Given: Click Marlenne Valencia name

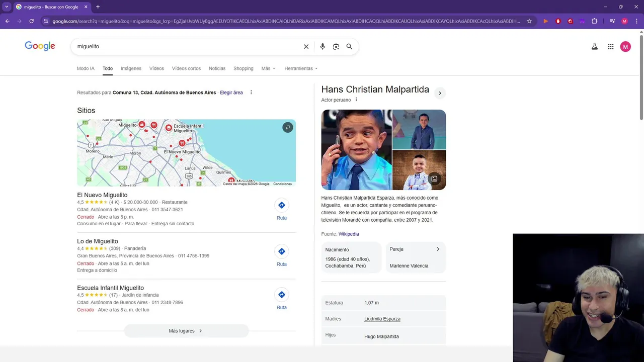Looking at the screenshot, I should click(409, 265).
